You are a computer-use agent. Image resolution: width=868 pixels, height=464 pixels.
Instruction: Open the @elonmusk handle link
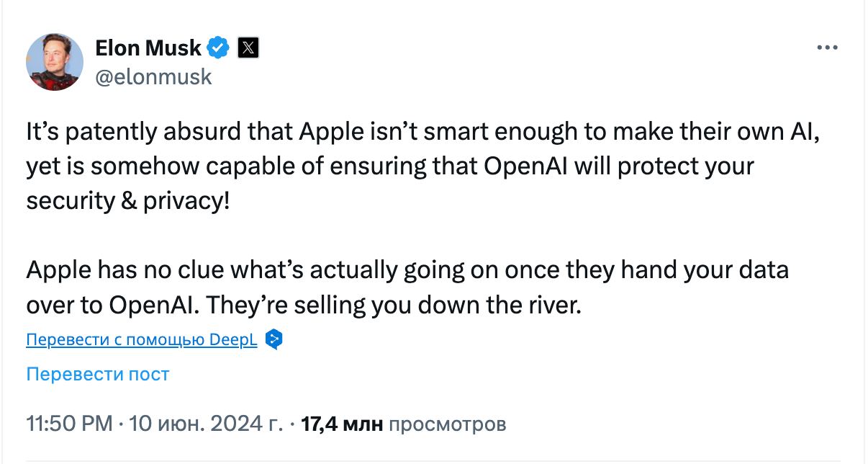tap(153, 76)
